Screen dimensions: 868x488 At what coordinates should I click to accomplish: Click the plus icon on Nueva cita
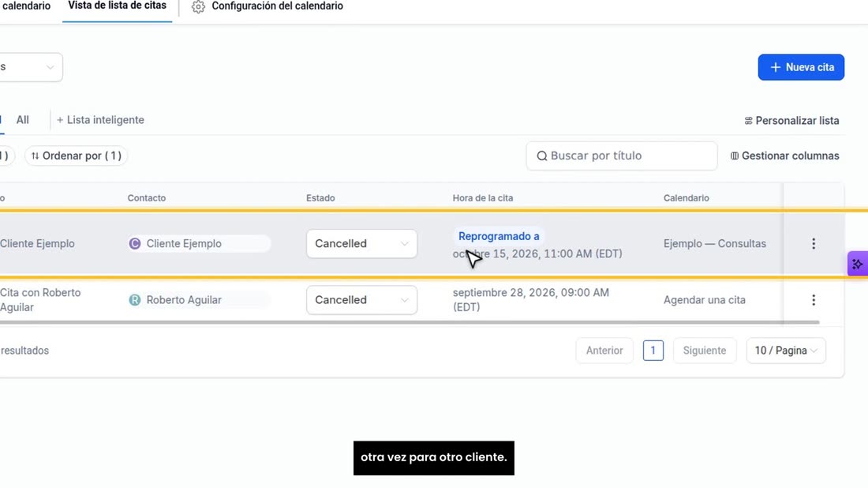point(775,67)
